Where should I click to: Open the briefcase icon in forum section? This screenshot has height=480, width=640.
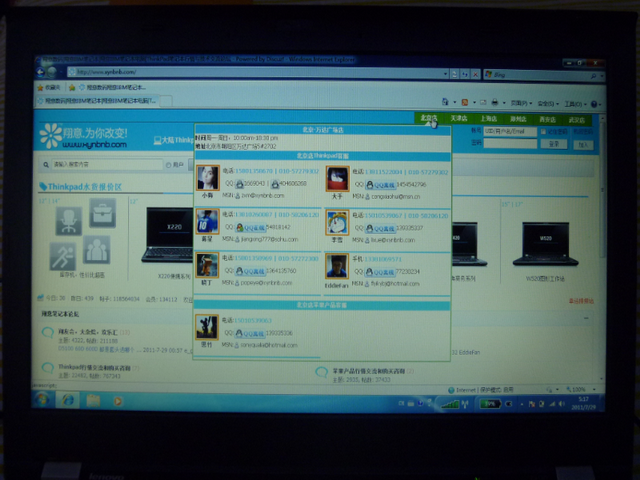[x=101, y=212]
